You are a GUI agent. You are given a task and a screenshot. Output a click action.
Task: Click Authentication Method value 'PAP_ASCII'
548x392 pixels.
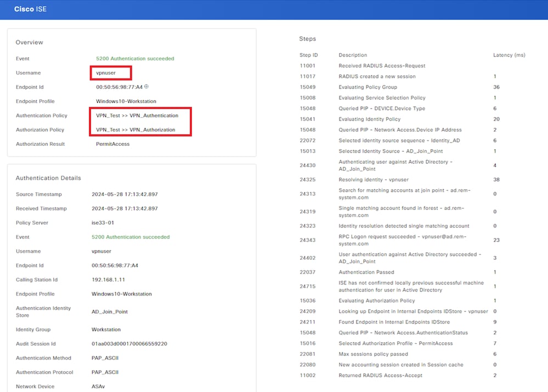click(105, 358)
